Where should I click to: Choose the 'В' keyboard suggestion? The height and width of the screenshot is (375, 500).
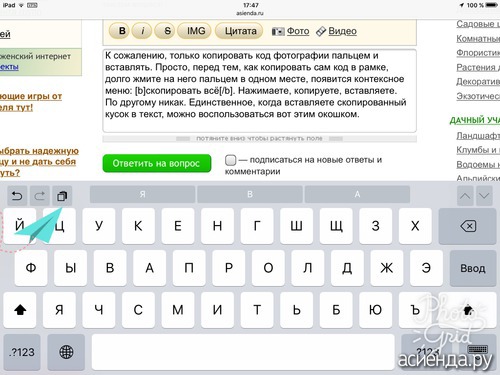tap(250, 194)
